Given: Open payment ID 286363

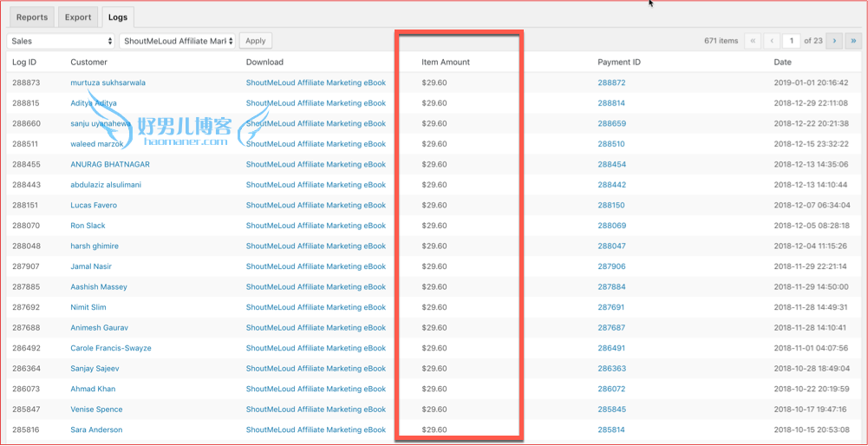Looking at the screenshot, I should click(x=611, y=369).
